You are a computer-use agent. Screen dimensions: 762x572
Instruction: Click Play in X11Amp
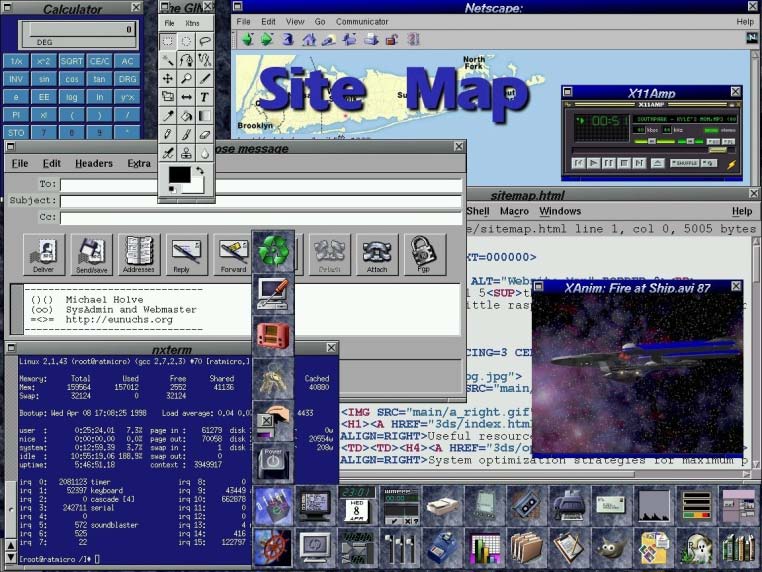point(593,163)
